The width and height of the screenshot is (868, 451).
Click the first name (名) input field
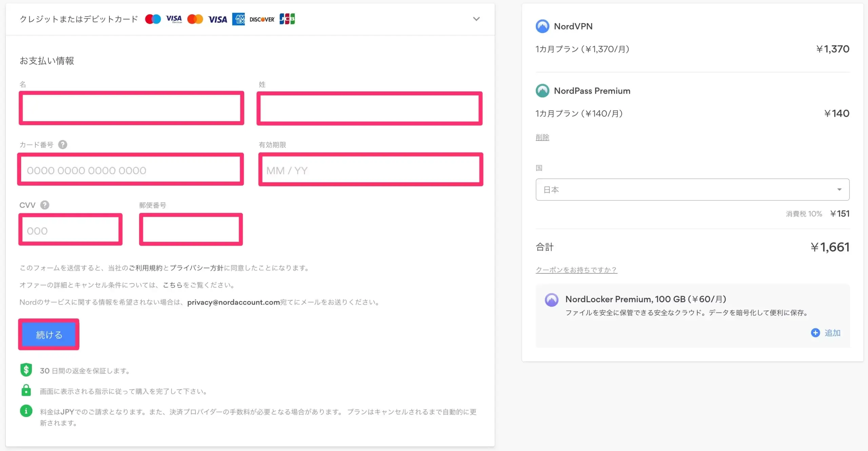[131, 108]
